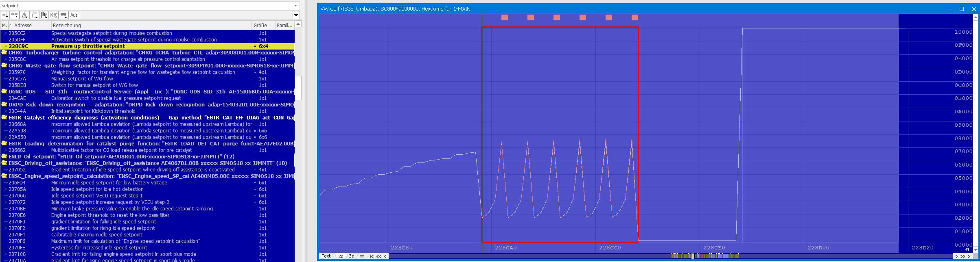Switch to the 3d view tab
980x262 pixels.
352,256
